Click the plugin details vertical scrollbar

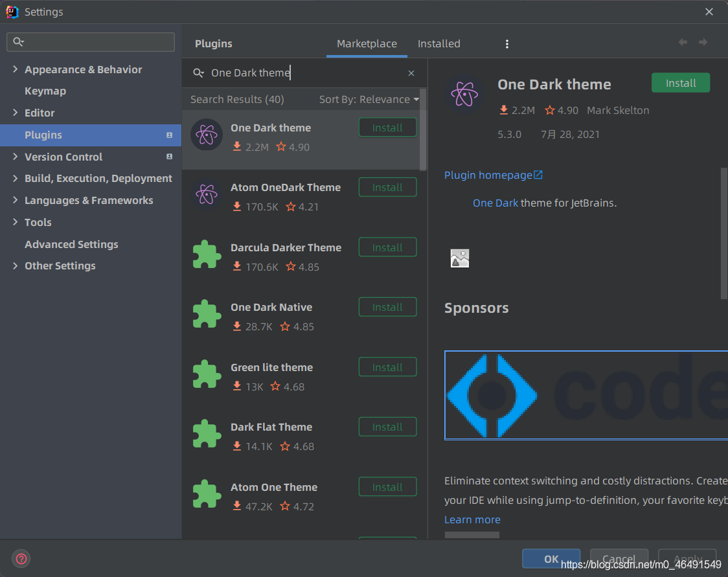point(724,234)
